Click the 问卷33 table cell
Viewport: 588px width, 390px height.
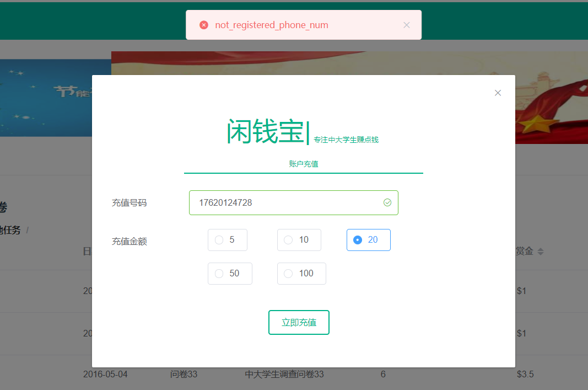click(x=184, y=374)
